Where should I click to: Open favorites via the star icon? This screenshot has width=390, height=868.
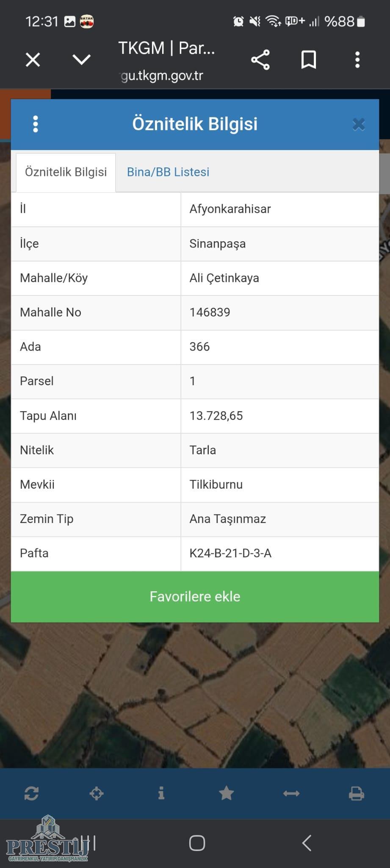[227, 793]
